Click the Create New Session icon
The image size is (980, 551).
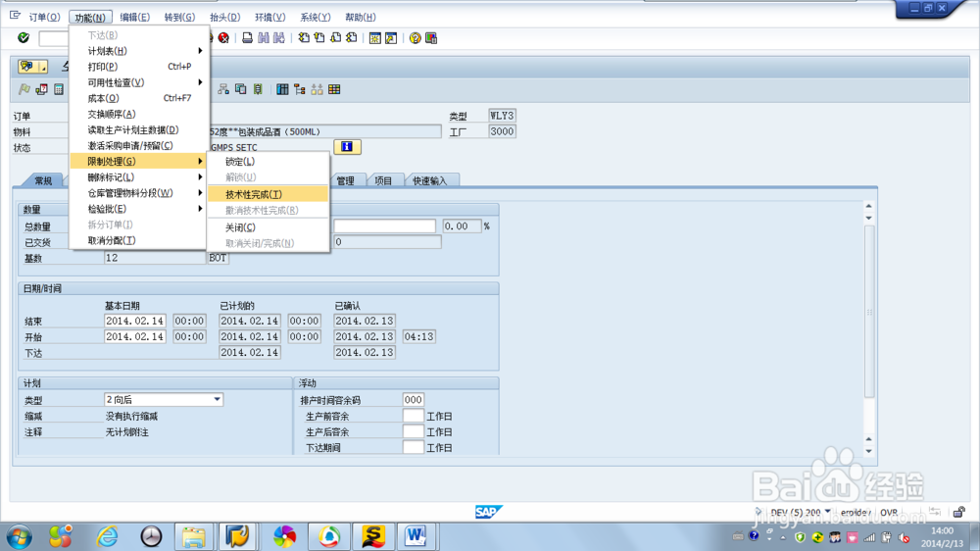pos(375,38)
